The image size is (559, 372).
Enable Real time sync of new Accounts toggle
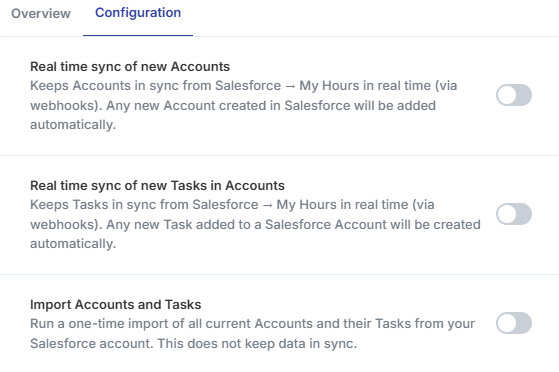click(x=514, y=95)
